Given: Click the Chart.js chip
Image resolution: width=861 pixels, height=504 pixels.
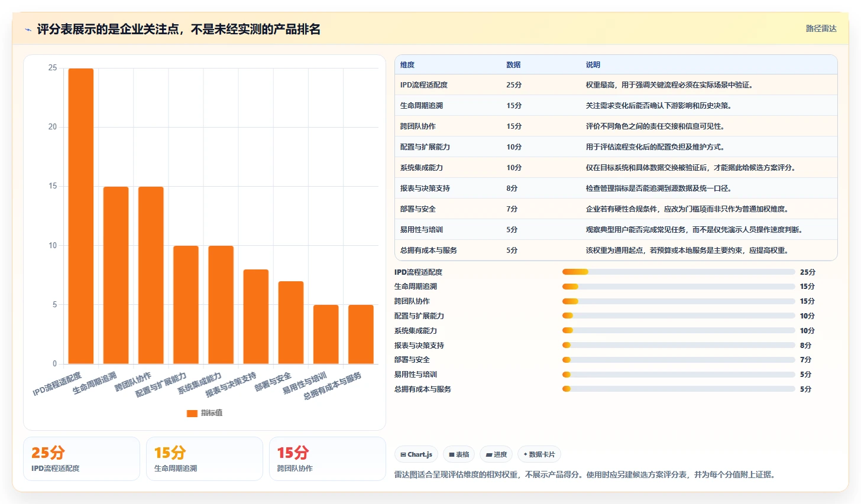Looking at the screenshot, I should pos(416,454).
